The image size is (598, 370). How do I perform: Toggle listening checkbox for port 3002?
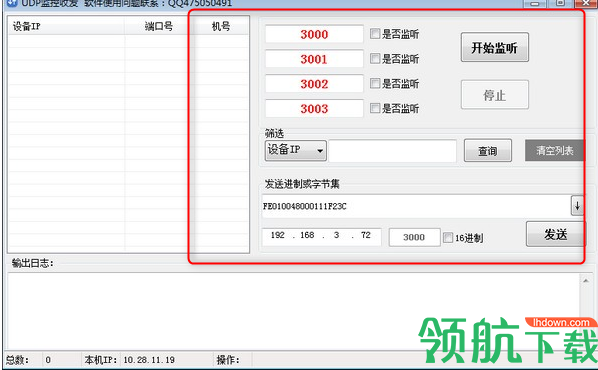tap(375, 83)
